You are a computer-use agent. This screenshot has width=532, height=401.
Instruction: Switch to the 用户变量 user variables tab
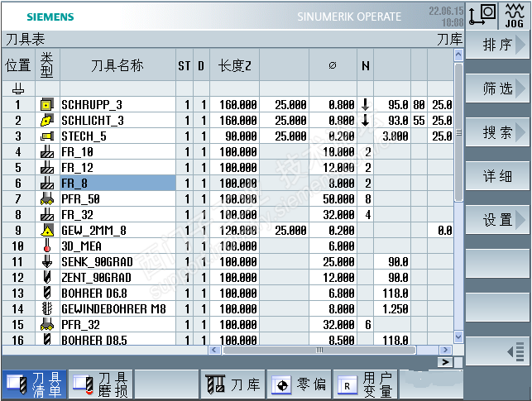365,384
